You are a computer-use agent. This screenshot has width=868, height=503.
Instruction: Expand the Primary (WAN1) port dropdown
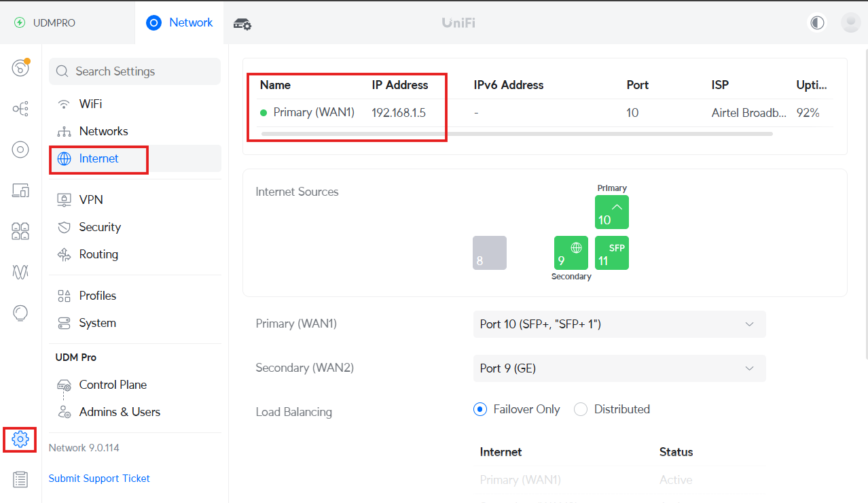[x=619, y=324]
